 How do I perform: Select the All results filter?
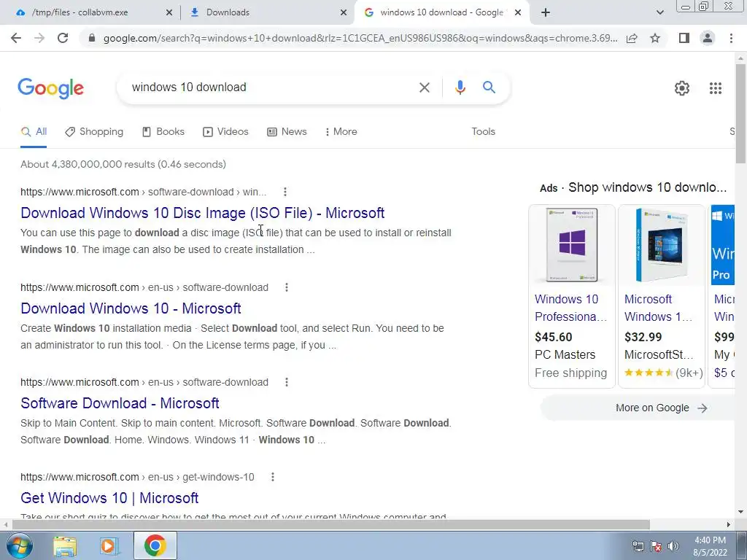[x=34, y=131]
